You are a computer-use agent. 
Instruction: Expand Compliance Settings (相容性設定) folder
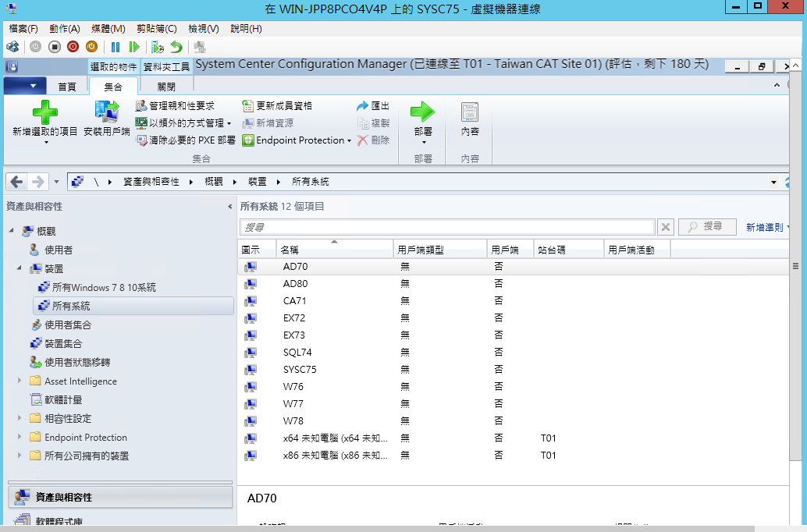pyautogui.click(x=20, y=418)
